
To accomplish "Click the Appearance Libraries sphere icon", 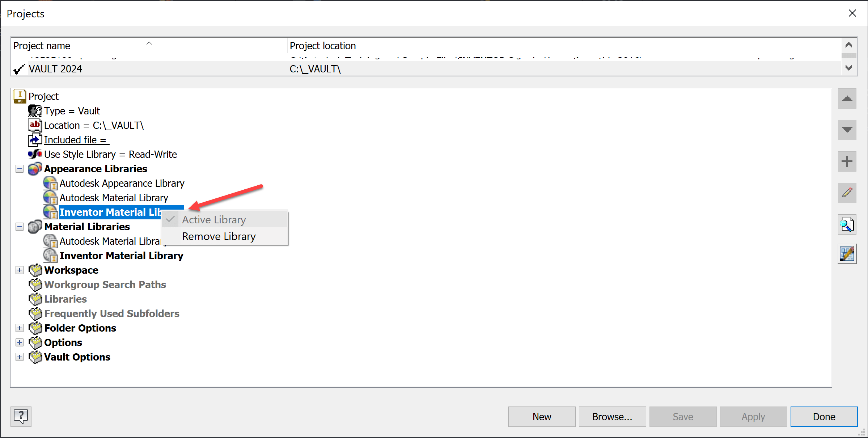I will click(35, 169).
